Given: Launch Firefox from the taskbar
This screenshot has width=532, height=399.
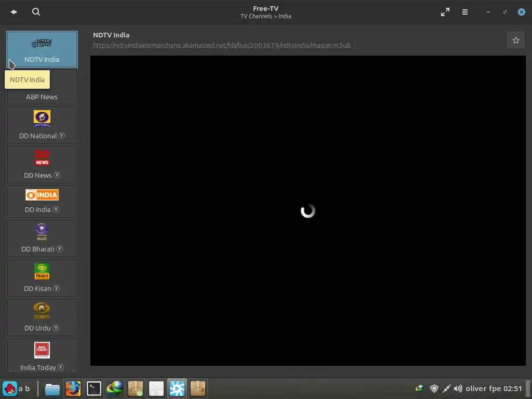Looking at the screenshot, I should click(73, 389).
